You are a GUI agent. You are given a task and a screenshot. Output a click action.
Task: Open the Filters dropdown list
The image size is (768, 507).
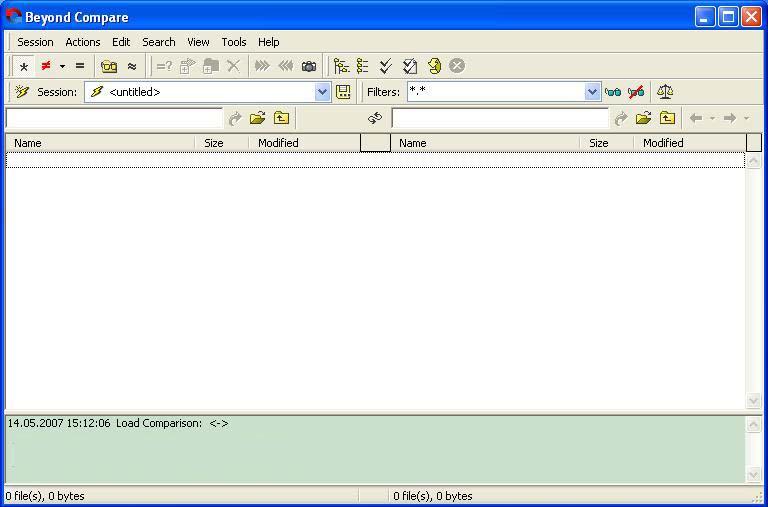pos(592,92)
